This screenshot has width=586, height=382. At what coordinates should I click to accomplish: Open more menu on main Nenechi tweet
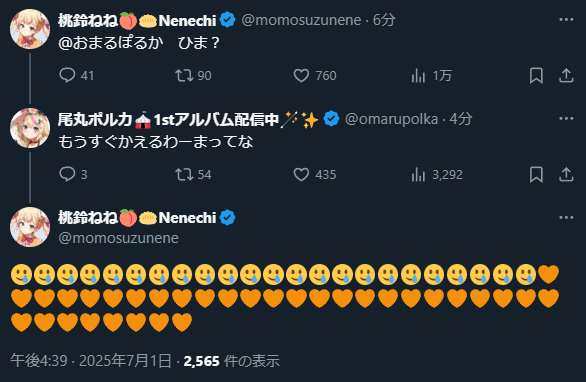coord(566,218)
